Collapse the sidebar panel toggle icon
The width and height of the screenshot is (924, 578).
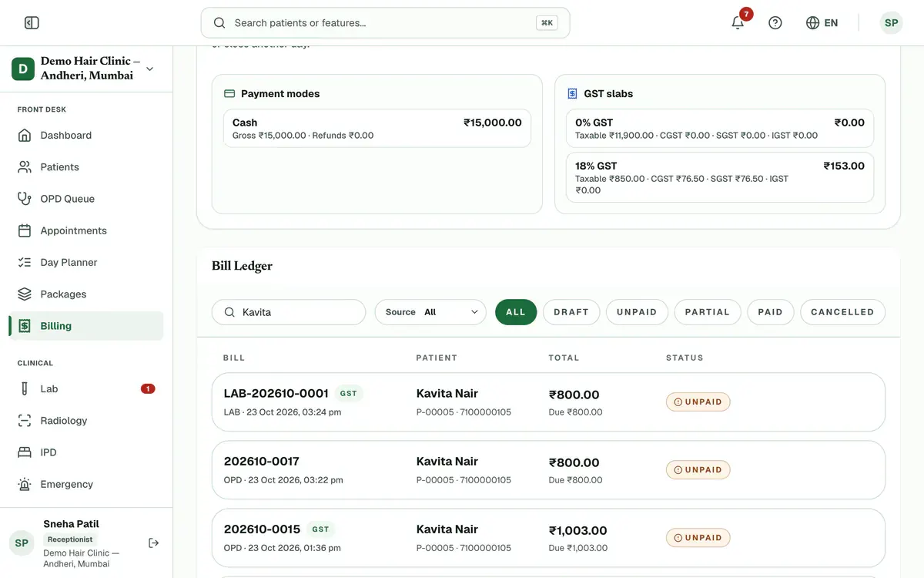coord(32,23)
